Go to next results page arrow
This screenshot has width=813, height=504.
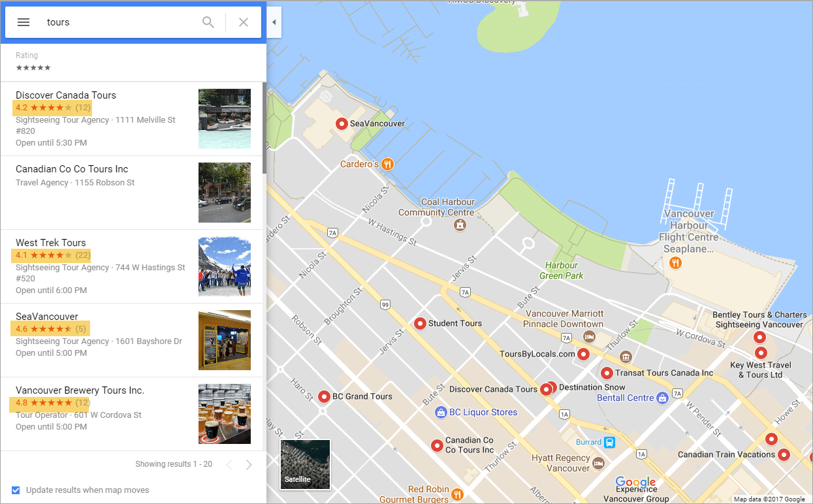pos(249,465)
